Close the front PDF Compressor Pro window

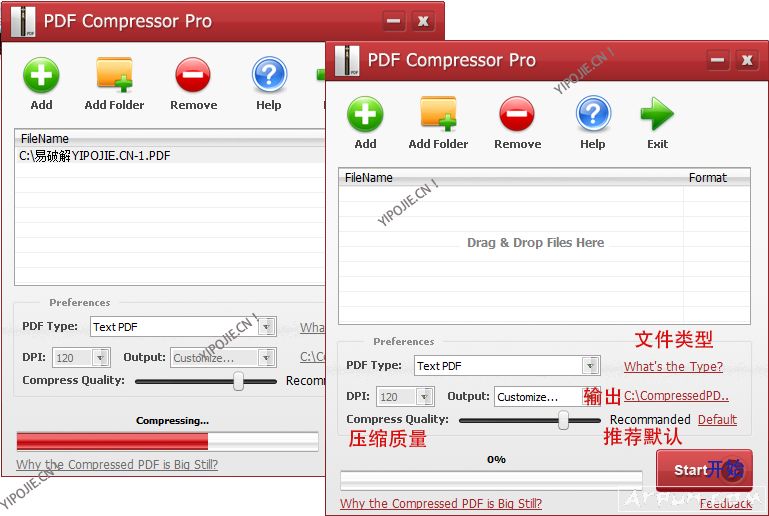click(x=747, y=60)
